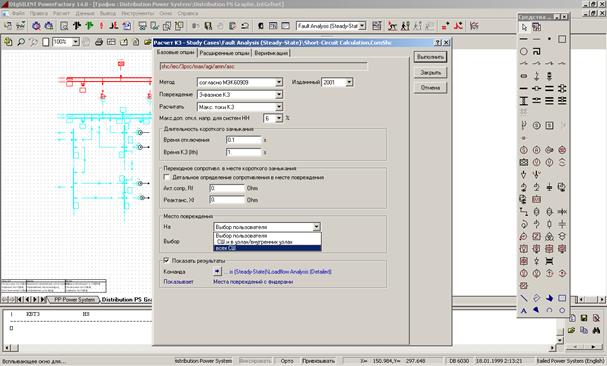Click the Cancel button in dialog
Viewport: 607px width, 366px height.
tap(430, 88)
